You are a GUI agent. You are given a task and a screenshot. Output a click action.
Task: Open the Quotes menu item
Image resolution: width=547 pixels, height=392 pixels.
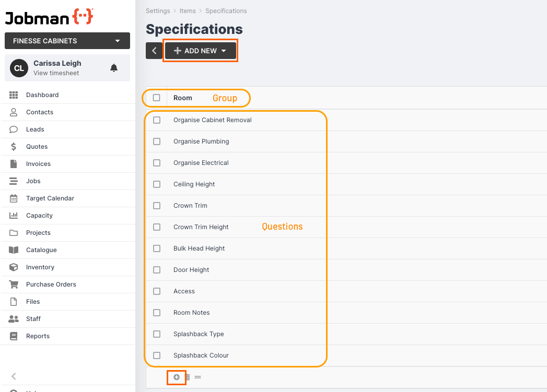click(68, 147)
